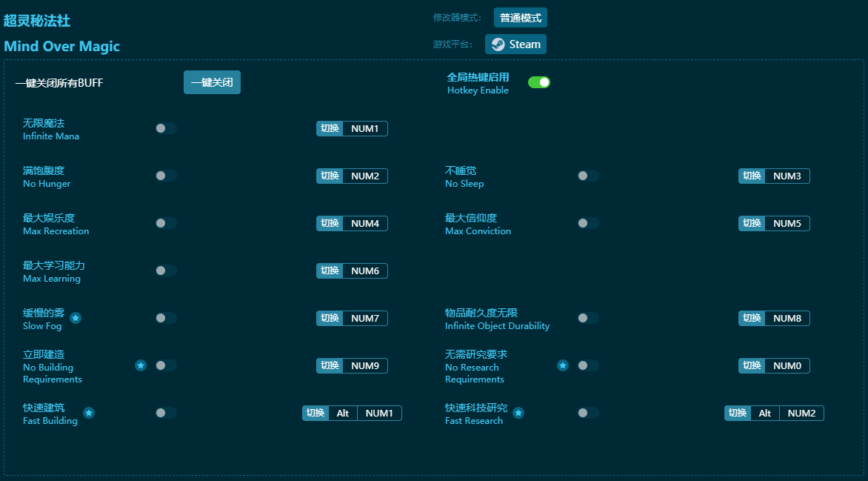
Task: Click the Mind Over Magic title
Action: point(62,46)
